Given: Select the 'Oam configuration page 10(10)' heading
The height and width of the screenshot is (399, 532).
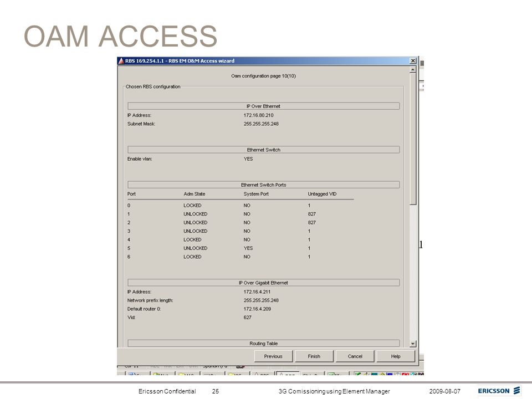Looking at the screenshot, I should click(264, 76).
